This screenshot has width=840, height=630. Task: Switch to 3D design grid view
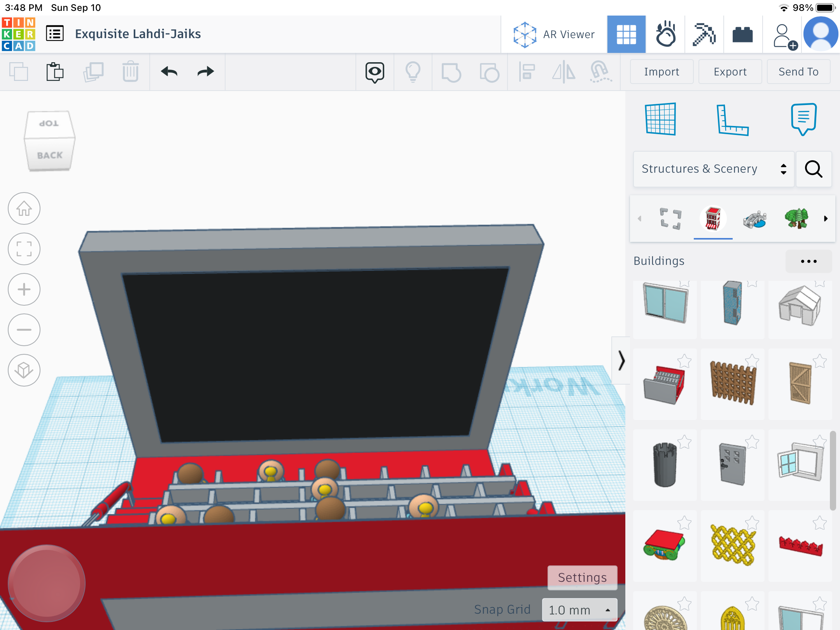pyautogui.click(x=626, y=34)
